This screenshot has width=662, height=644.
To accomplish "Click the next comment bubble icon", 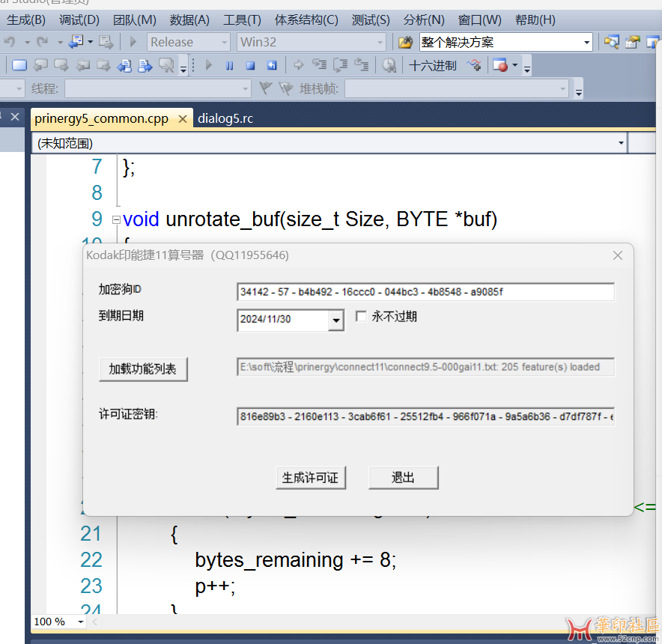I will point(61,65).
